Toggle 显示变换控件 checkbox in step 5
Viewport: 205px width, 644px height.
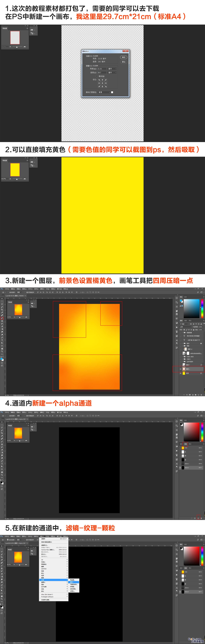click(25, 540)
